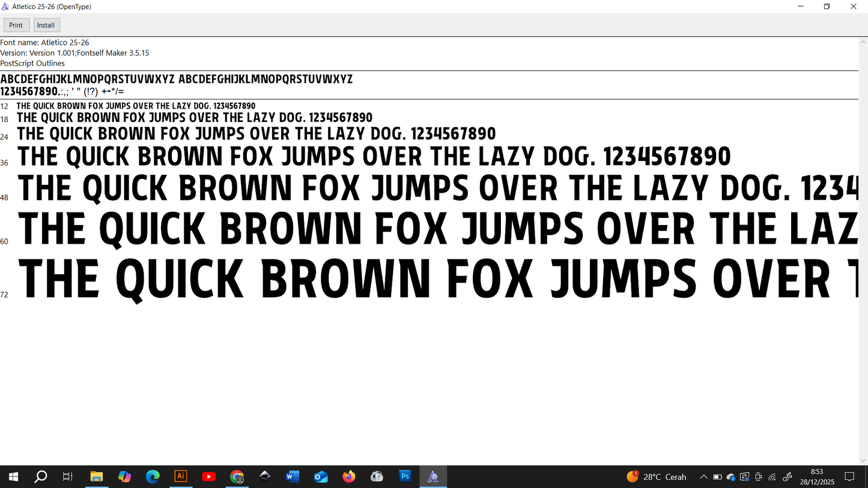Open the 28°C Cerah weather widget
The height and width of the screenshot is (488, 868).
point(657,477)
